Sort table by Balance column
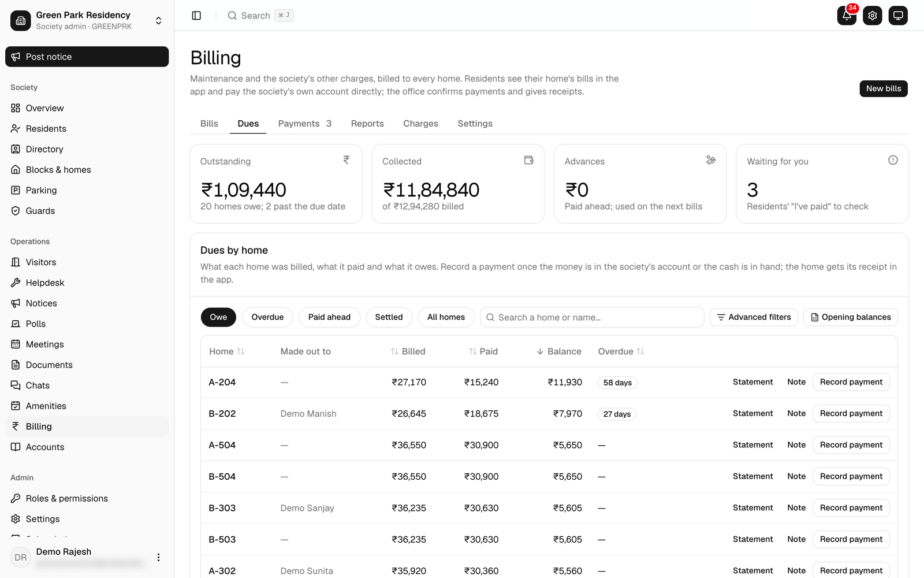Image resolution: width=924 pixels, height=578 pixels. [558, 351]
